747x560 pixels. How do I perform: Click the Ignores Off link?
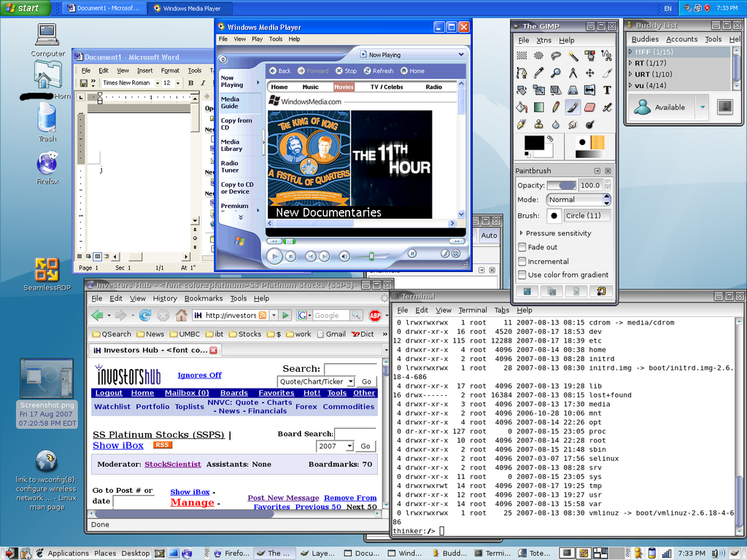(200, 376)
